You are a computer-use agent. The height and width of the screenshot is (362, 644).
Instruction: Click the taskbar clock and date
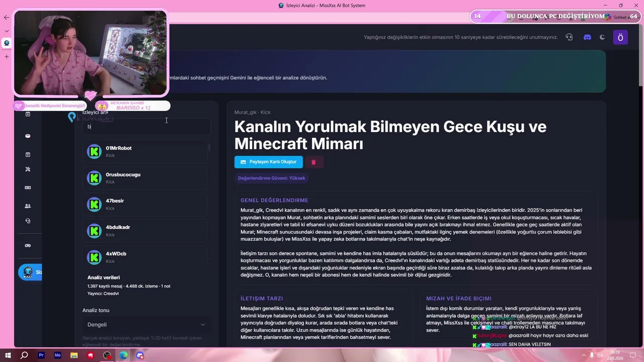coord(615,355)
